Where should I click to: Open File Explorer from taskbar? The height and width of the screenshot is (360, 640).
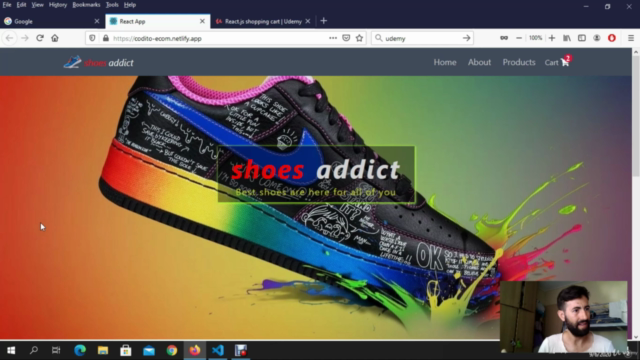(103, 350)
